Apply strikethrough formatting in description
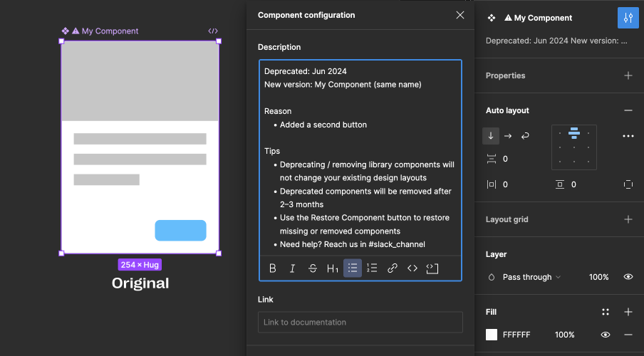The height and width of the screenshot is (356, 644). [x=313, y=268]
